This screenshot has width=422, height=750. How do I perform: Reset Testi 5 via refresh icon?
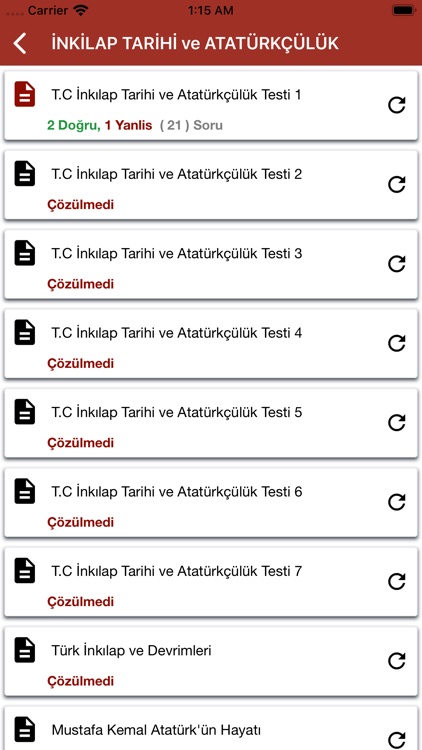[x=397, y=423]
